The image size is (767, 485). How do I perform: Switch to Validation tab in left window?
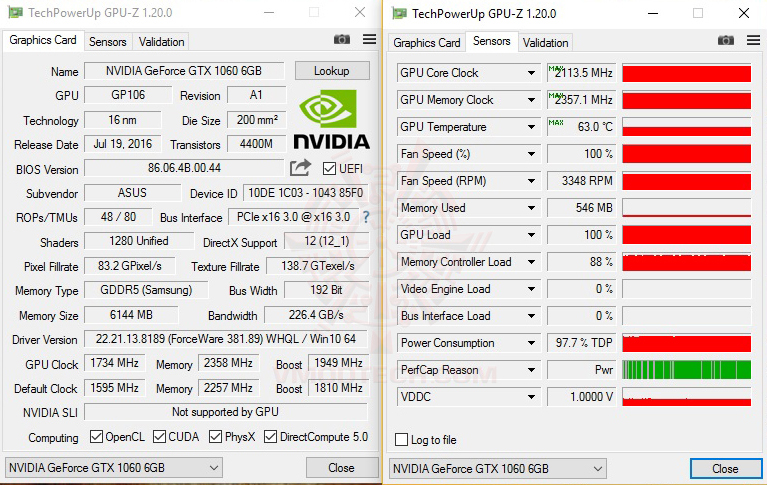pyautogui.click(x=161, y=42)
